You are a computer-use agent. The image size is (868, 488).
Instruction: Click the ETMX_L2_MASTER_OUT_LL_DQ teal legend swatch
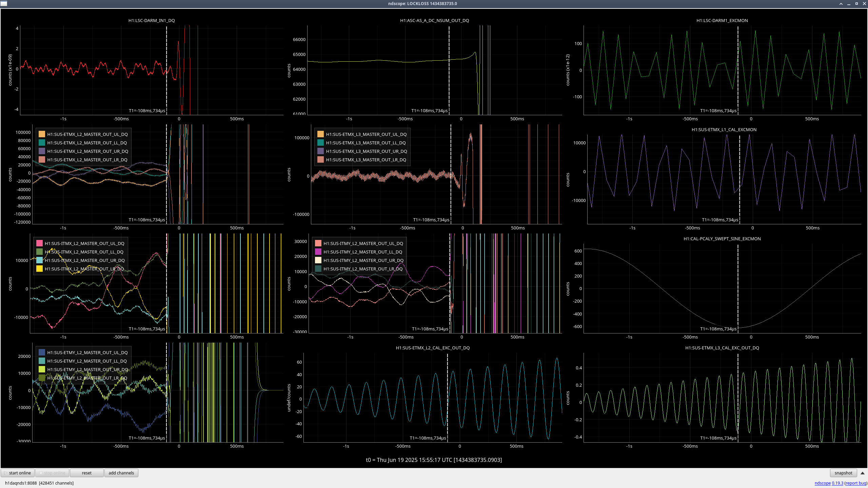click(42, 143)
